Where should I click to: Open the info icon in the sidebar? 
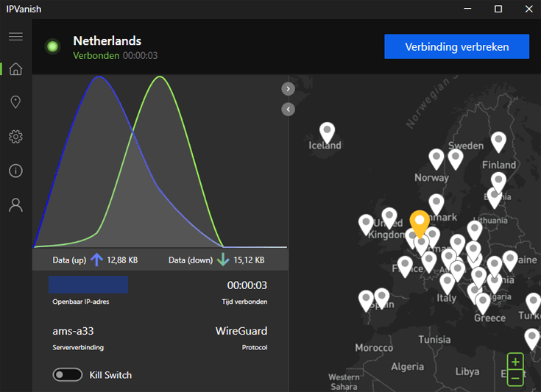pyautogui.click(x=15, y=171)
